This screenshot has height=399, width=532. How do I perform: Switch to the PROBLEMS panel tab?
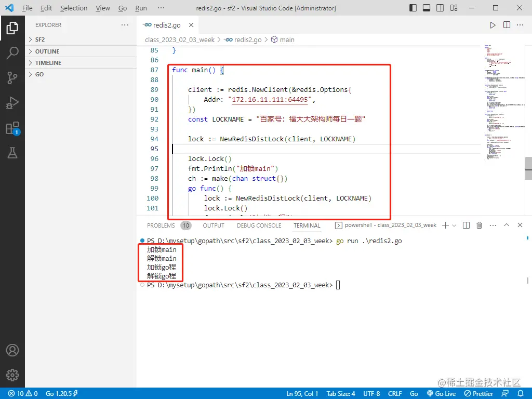tap(161, 225)
